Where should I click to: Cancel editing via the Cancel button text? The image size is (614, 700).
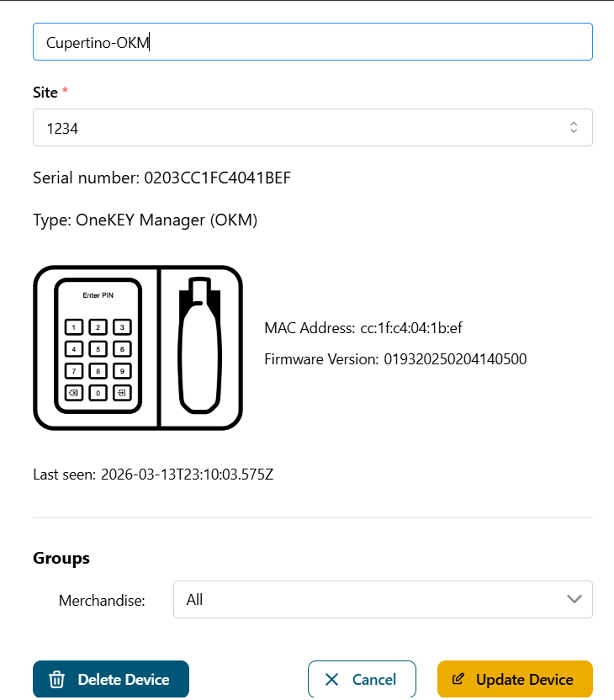tap(374, 680)
